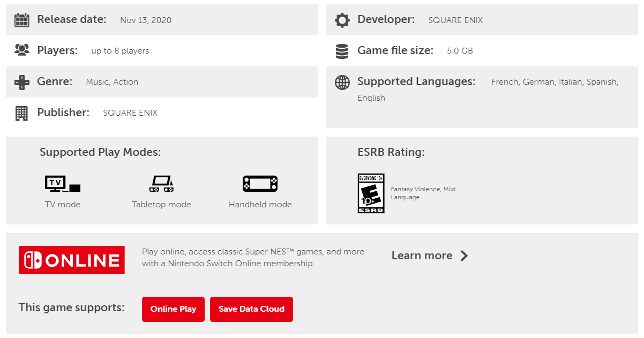Image resolution: width=644 pixels, height=338 pixels.
Task: Select the TV mode icon
Action: click(63, 184)
